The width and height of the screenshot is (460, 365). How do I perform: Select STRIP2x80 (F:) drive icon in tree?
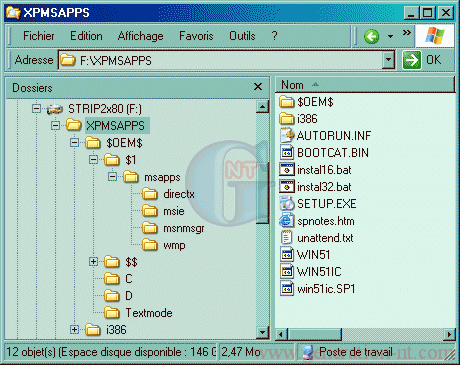(55, 109)
